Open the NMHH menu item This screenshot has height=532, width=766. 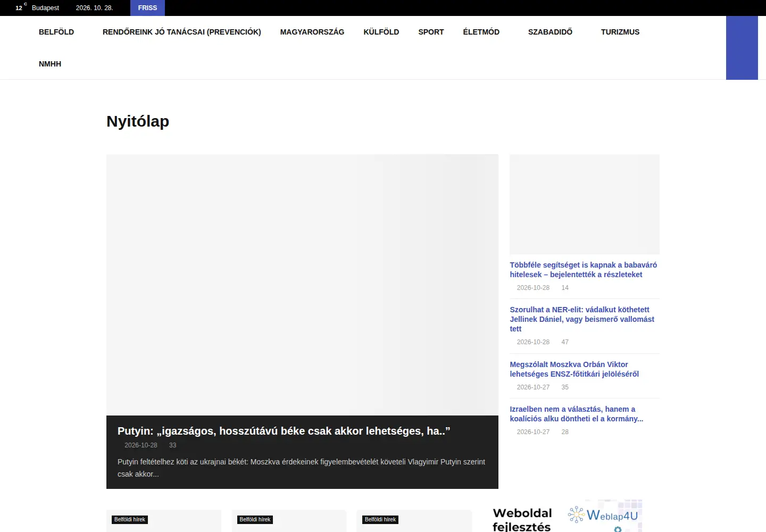[50, 64]
